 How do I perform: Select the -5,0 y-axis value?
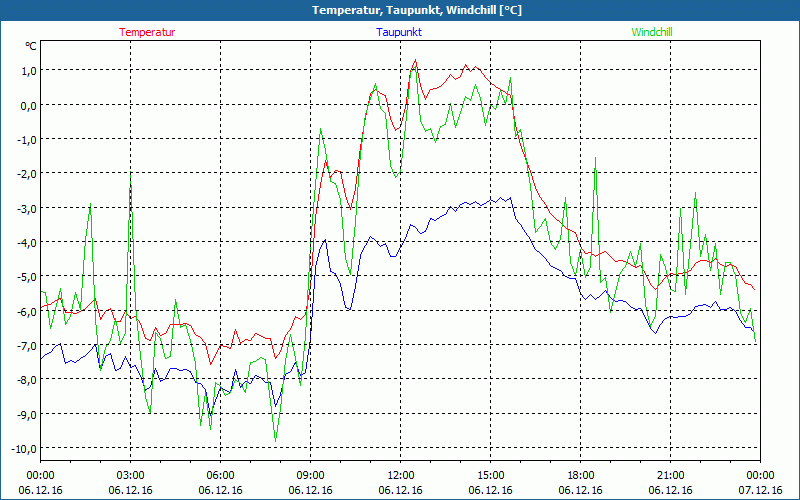tap(28, 277)
